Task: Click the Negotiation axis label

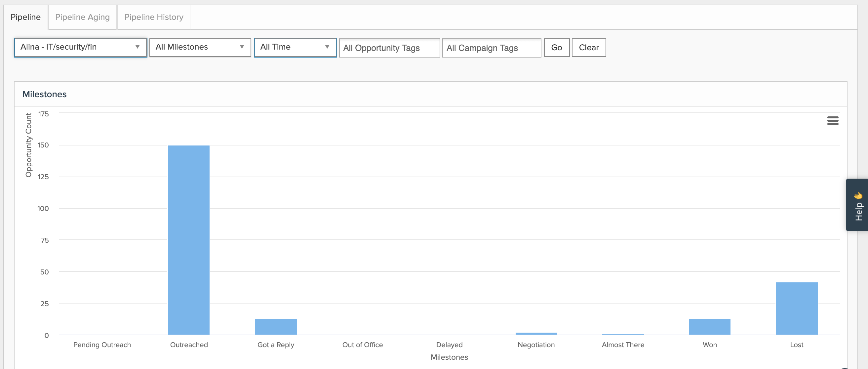Action: click(536, 345)
